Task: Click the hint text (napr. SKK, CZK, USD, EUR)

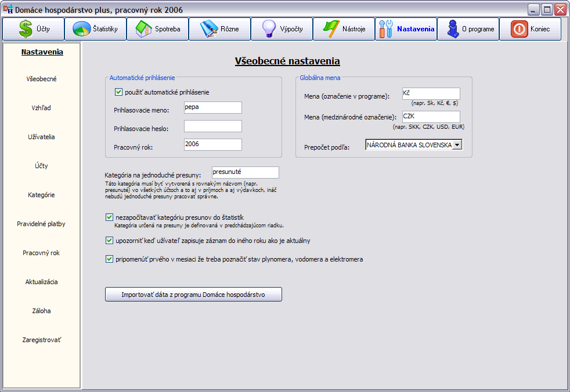Action: [x=428, y=127]
